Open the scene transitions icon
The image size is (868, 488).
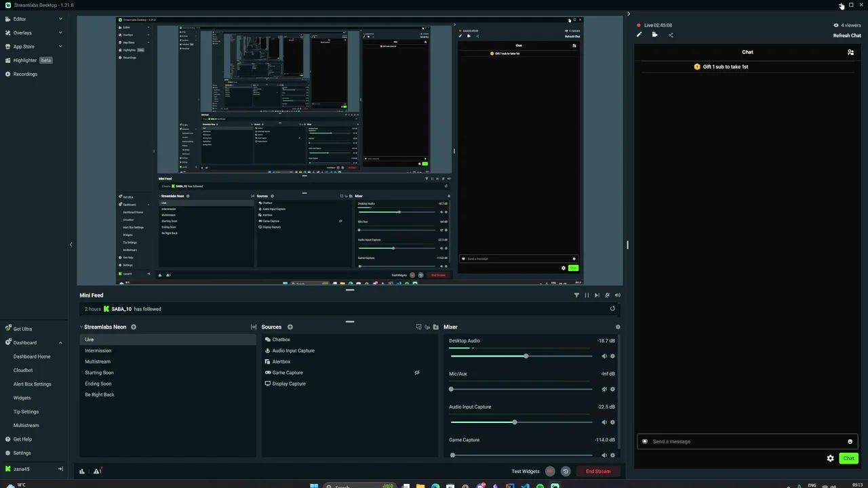254,327
